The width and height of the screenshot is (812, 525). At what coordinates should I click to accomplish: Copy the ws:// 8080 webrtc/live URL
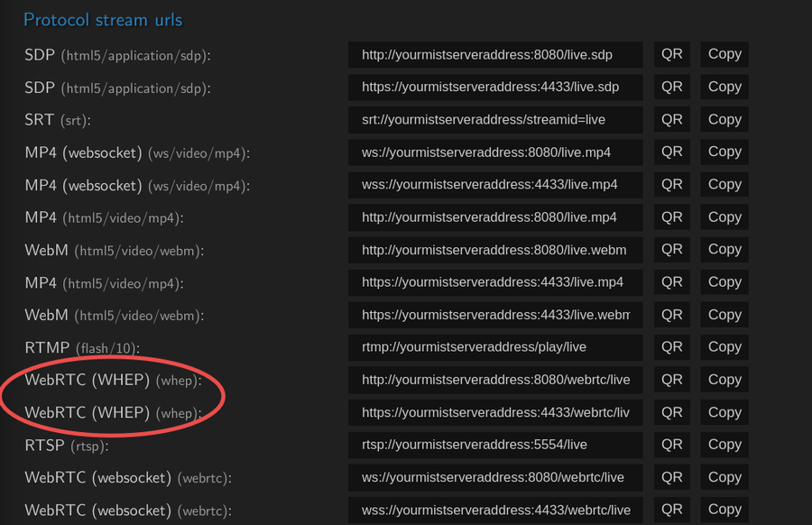pyautogui.click(x=724, y=477)
